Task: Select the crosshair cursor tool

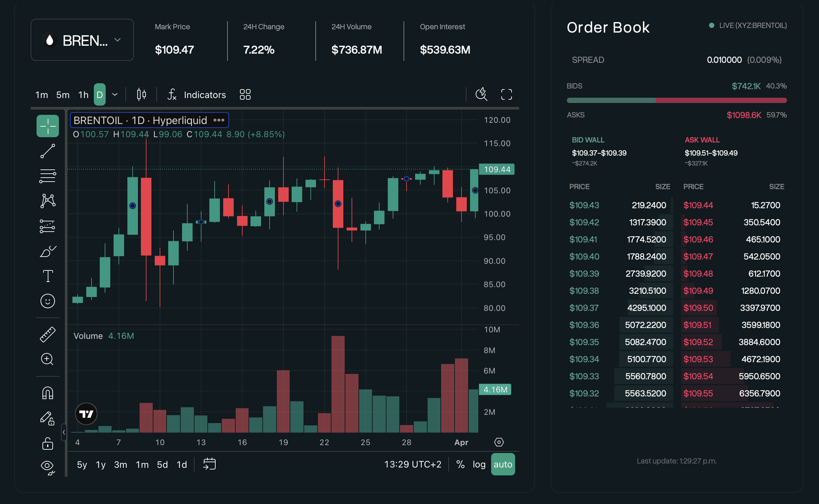Action: [x=48, y=126]
